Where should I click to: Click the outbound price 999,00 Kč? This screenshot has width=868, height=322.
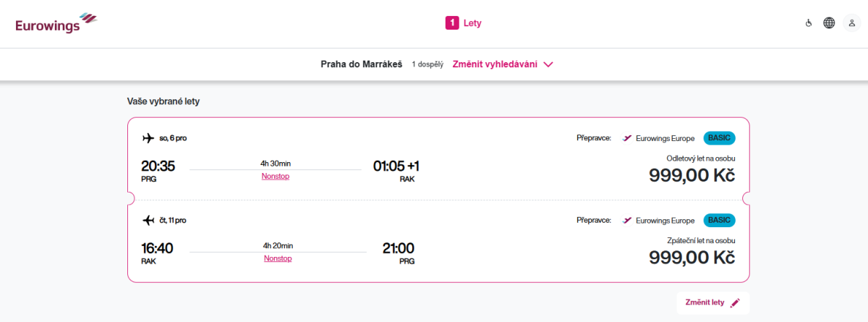[692, 176]
